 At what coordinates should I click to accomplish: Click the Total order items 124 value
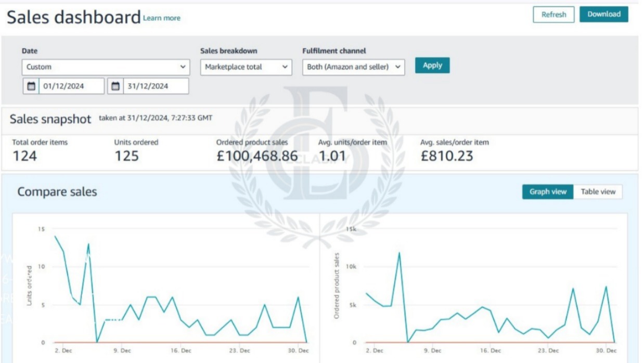[x=24, y=156]
